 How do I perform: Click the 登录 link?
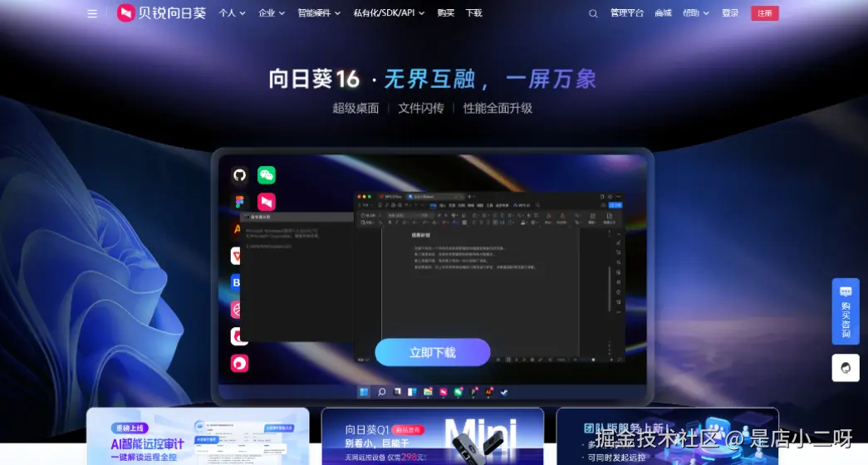coord(730,12)
